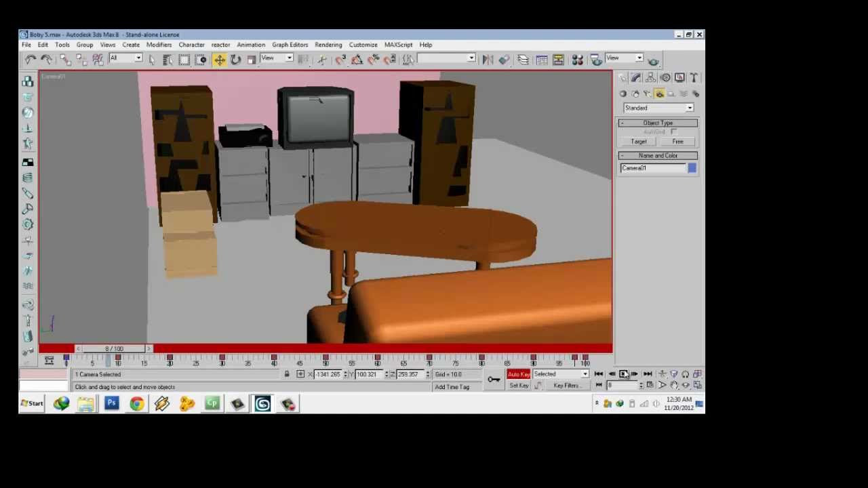The width and height of the screenshot is (868, 488).
Task: Click the time slider right arrow
Action: [149, 348]
